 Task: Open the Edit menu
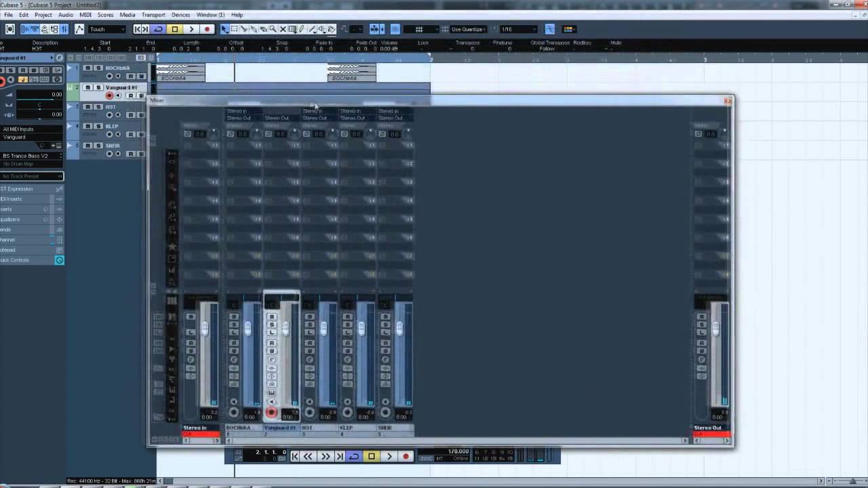click(24, 15)
